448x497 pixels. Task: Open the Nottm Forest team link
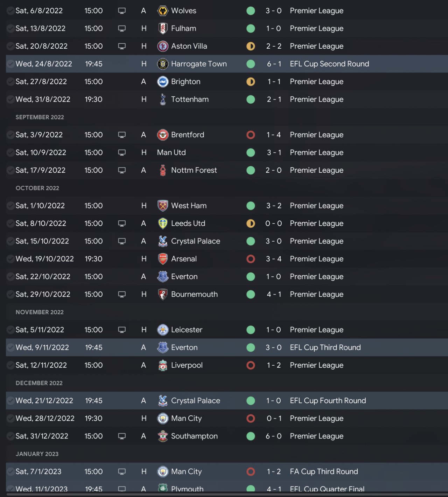194,170
